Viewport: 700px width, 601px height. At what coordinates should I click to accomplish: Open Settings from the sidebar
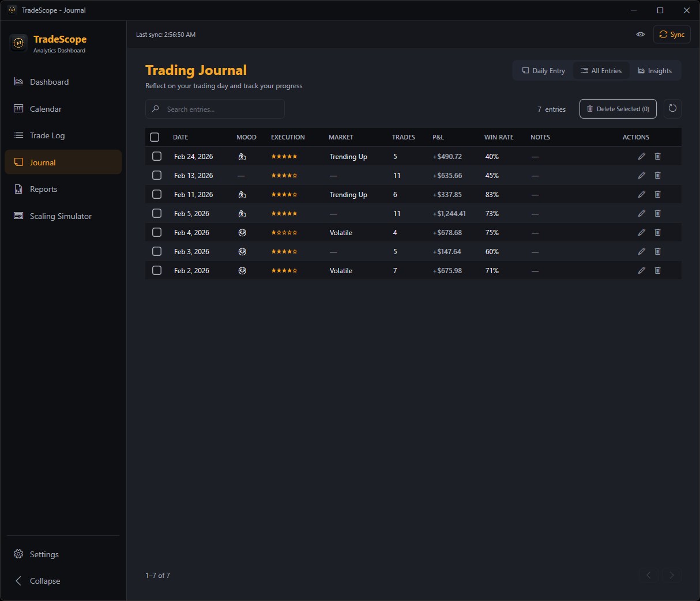click(44, 554)
